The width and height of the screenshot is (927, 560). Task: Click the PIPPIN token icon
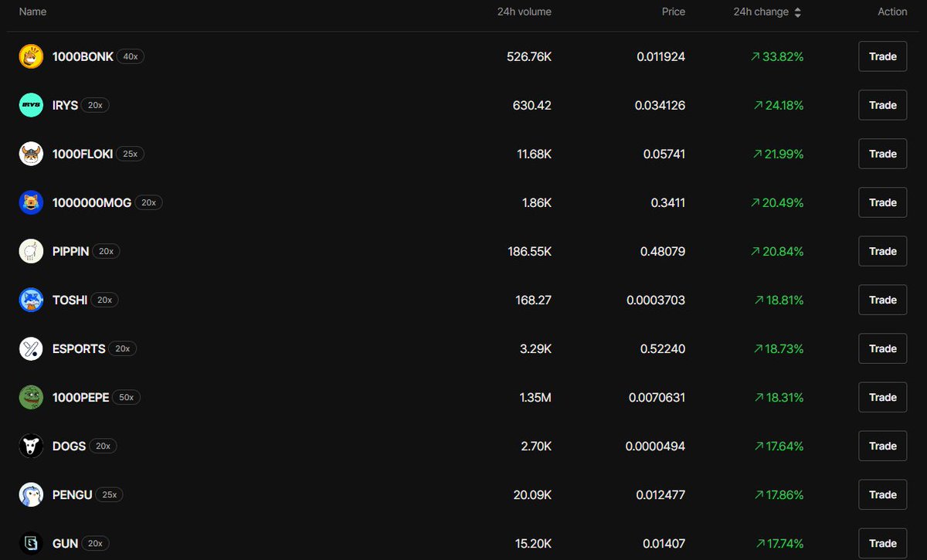click(x=31, y=251)
